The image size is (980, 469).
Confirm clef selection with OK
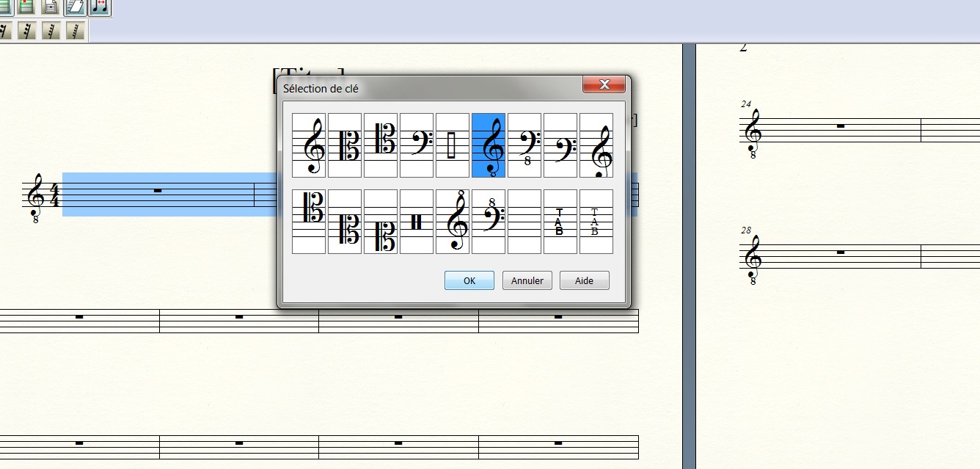click(469, 280)
